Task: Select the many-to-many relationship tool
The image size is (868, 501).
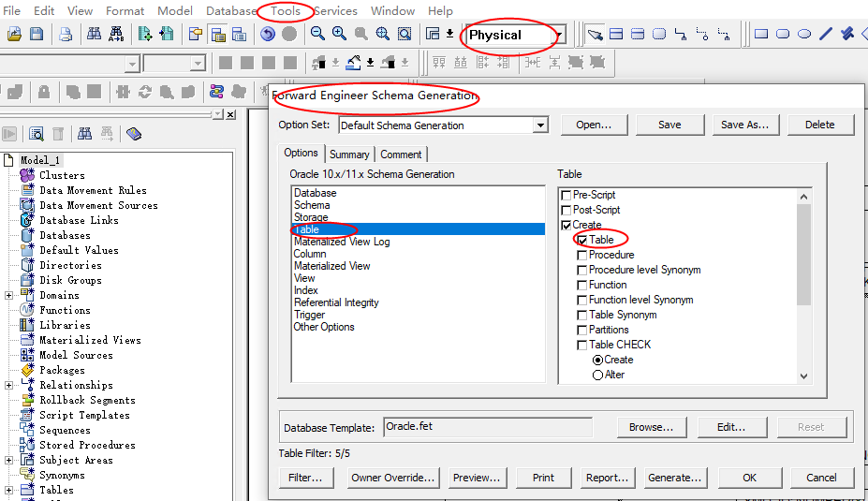Action: point(702,35)
